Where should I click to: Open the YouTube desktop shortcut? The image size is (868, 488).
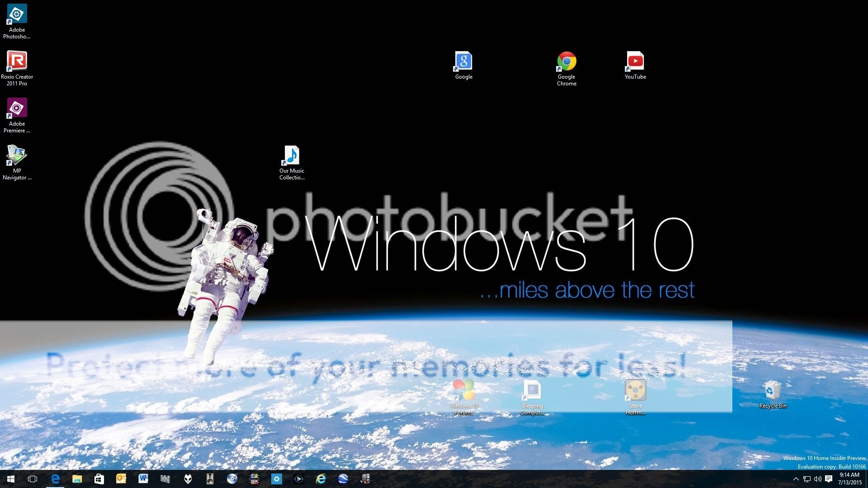tap(635, 61)
